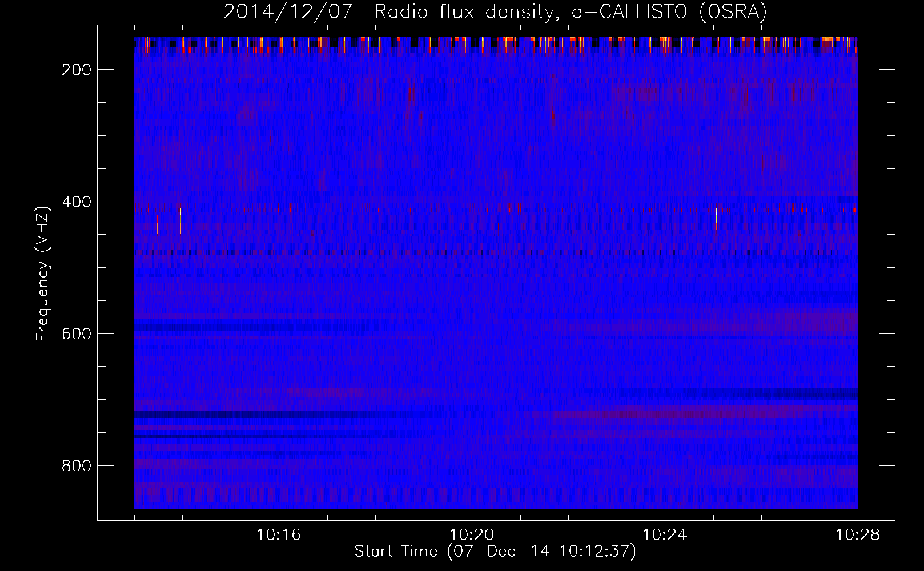
Task: Click the 400 frequency tick label
Action: [77, 202]
